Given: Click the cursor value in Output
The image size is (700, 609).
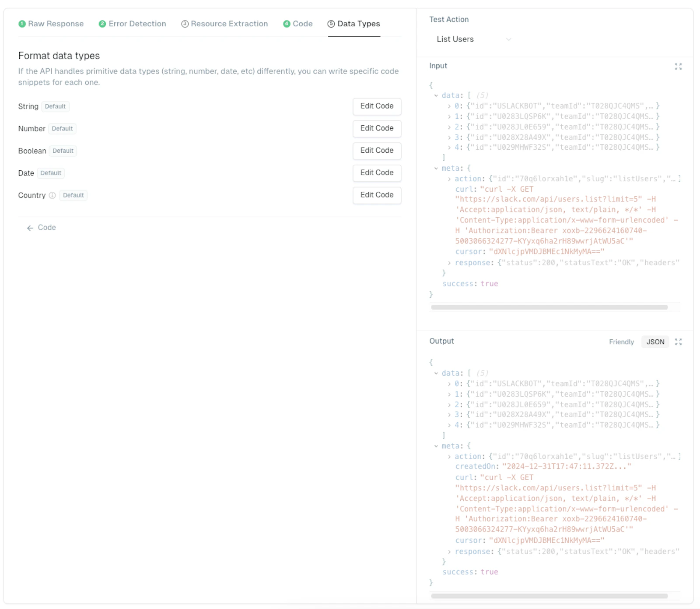Looking at the screenshot, I should click(x=546, y=541).
